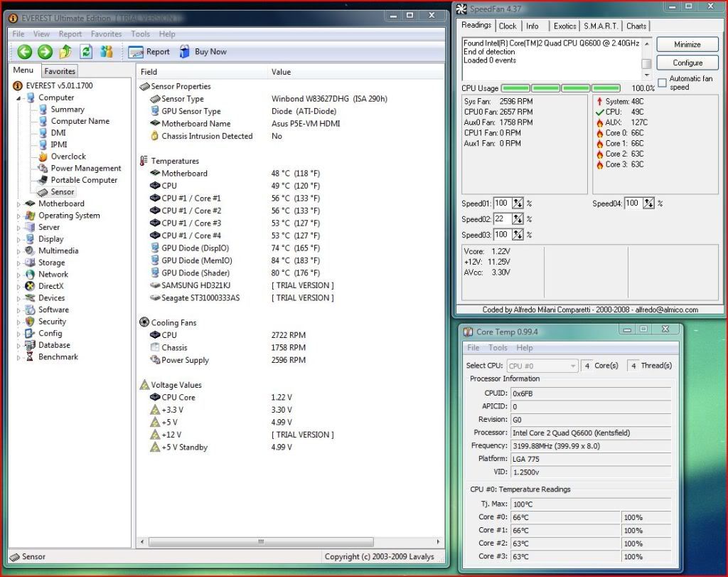
Task: Click the Devices icon in the tree
Action: coord(30,298)
